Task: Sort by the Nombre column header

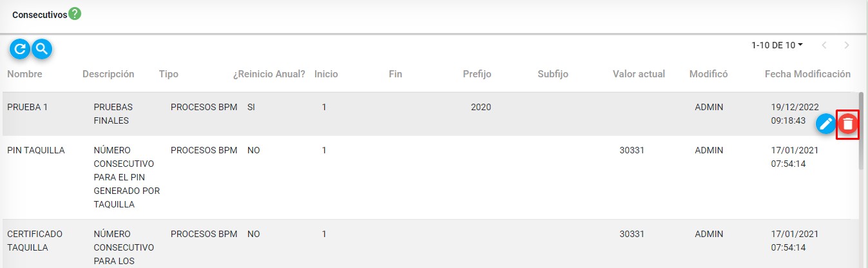Action: [24, 74]
